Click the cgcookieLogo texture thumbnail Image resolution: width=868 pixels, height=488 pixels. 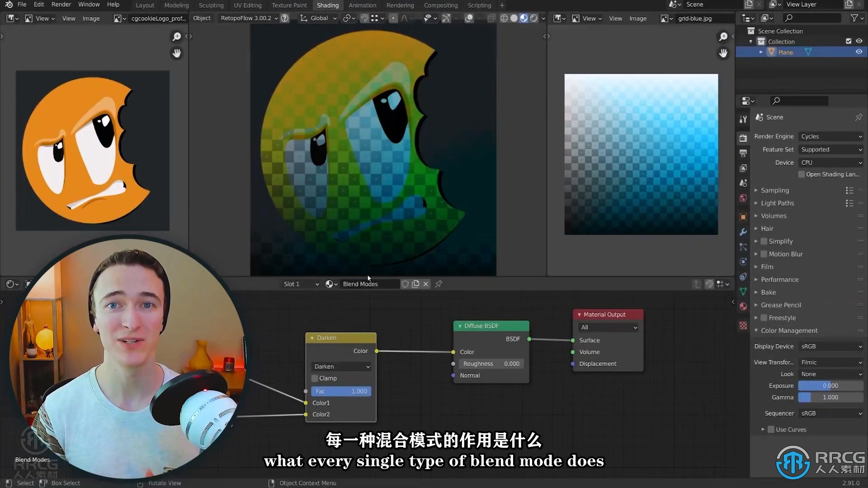[116, 19]
